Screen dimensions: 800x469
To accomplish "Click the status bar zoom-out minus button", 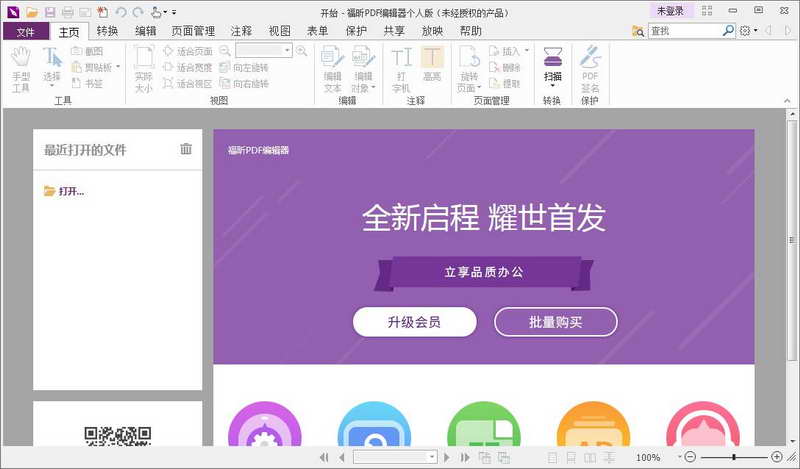I will coord(690,457).
